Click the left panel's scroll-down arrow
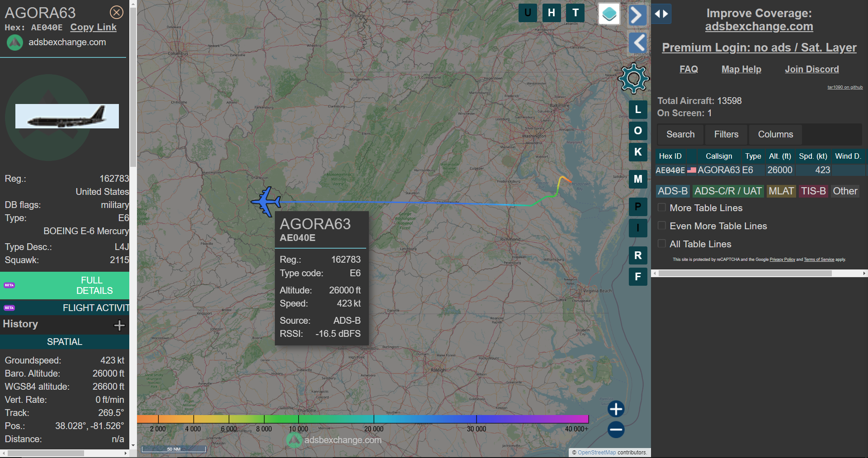This screenshot has width=868, height=458. [133, 445]
